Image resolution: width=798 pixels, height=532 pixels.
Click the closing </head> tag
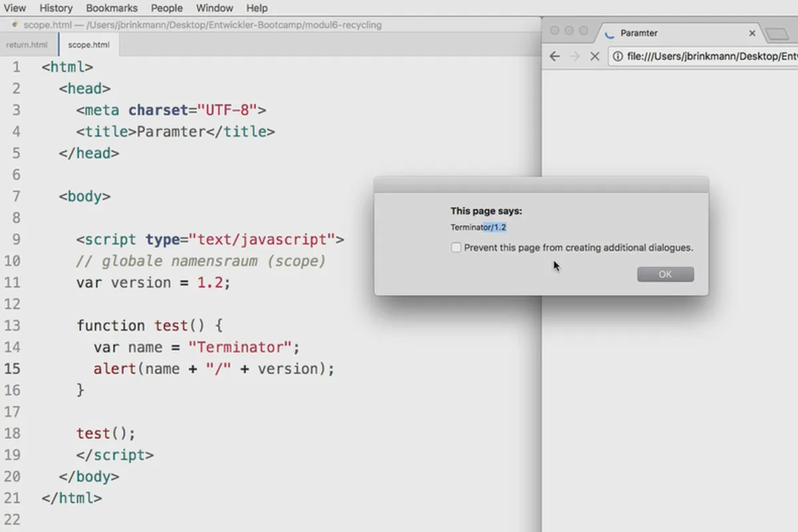(88, 153)
